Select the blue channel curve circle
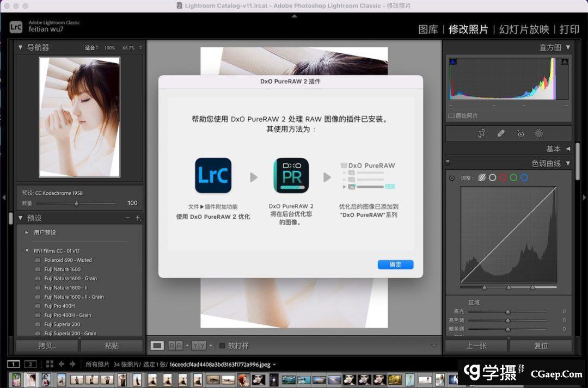588x388 pixels. [524, 177]
